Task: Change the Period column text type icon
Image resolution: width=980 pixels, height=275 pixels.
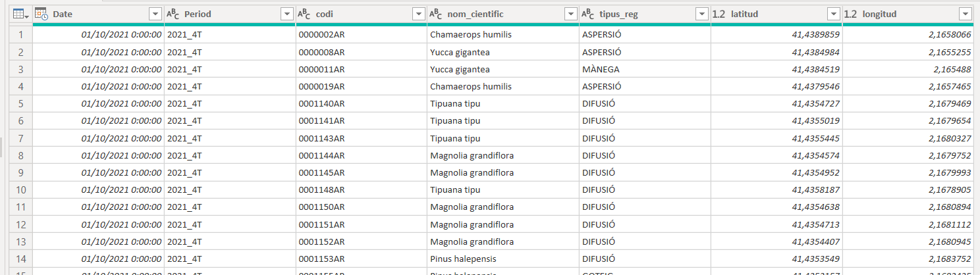Action: pos(173,14)
